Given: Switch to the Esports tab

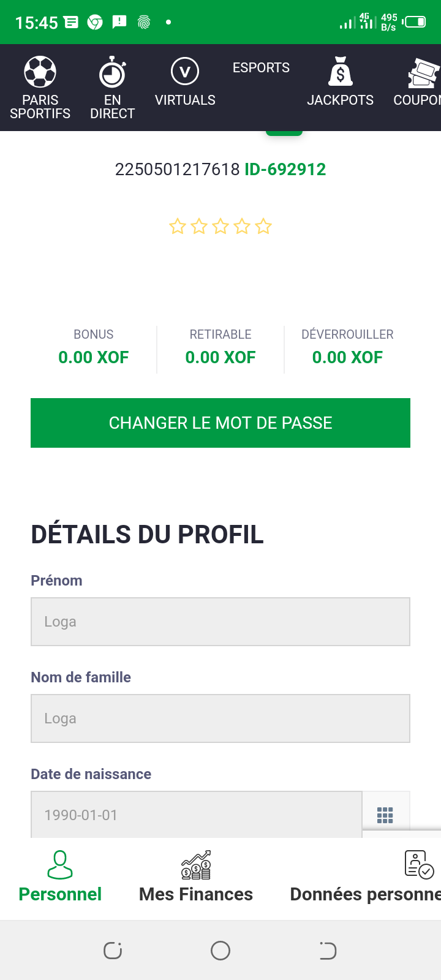Looking at the screenshot, I should (x=261, y=68).
